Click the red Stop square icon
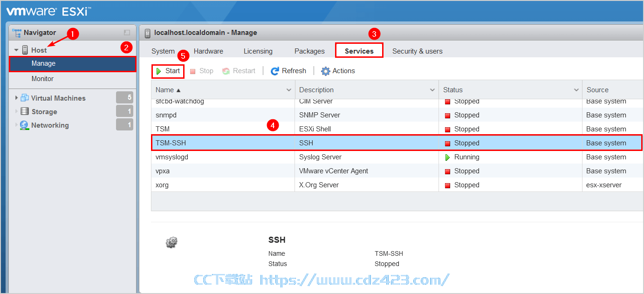Image resolution: width=644 pixels, height=294 pixels. (193, 71)
